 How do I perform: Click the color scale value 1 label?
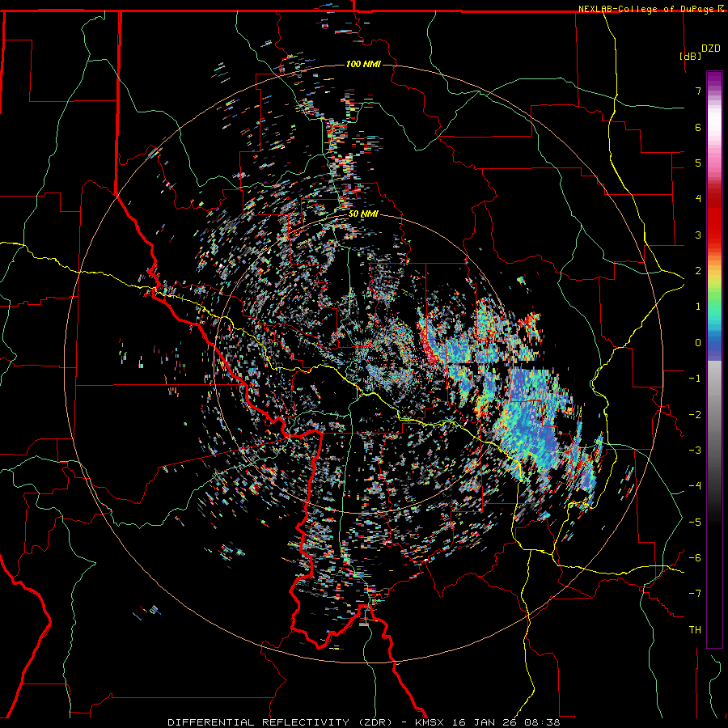click(x=698, y=307)
